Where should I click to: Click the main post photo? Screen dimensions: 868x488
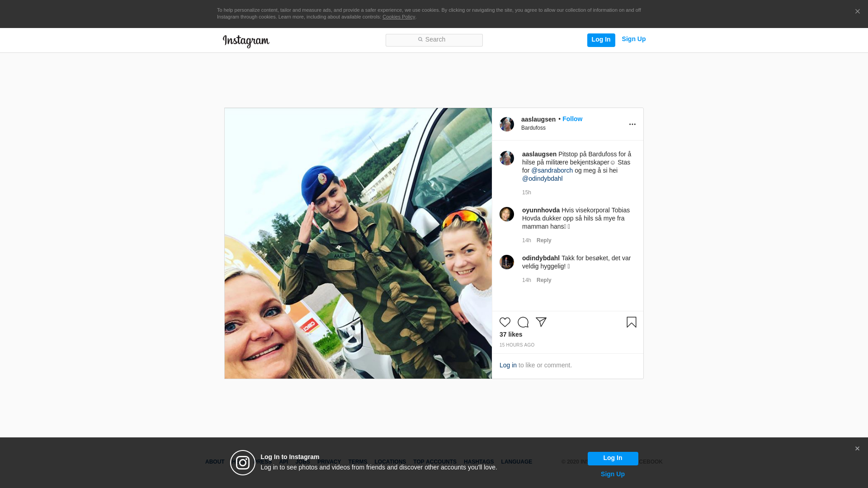click(358, 243)
